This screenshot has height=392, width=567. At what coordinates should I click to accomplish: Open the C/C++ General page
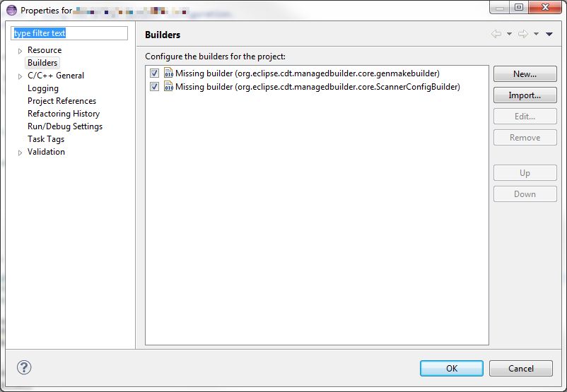[56, 76]
